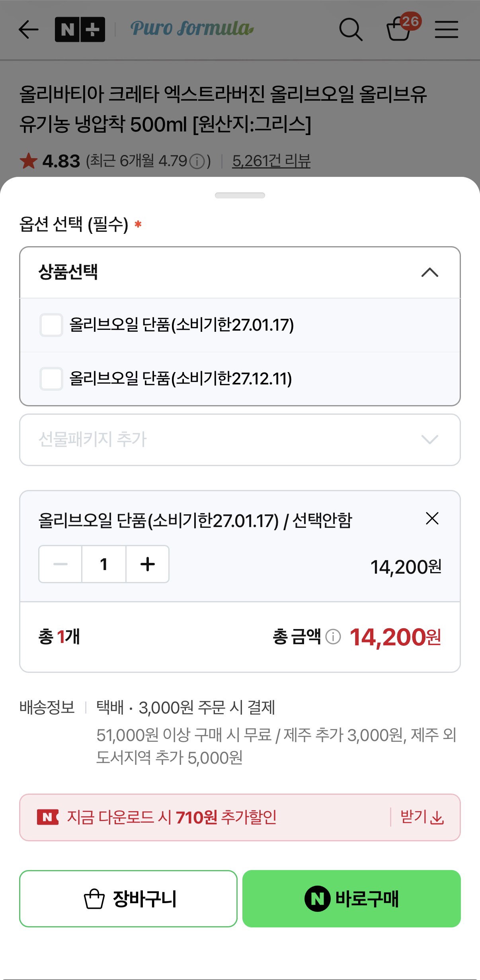Viewport: 480px width, 980px height.
Task: Click rating info icon next to 4.79
Action: pyautogui.click(x=197, y=161)
